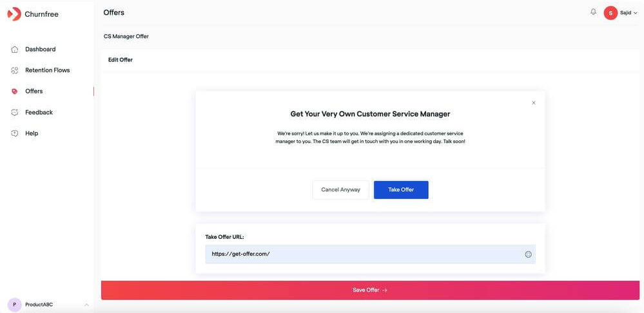The height and width of the screenshot is (313, 644).
Task: Go to Dashboard in sidebar
Action: 40,49
